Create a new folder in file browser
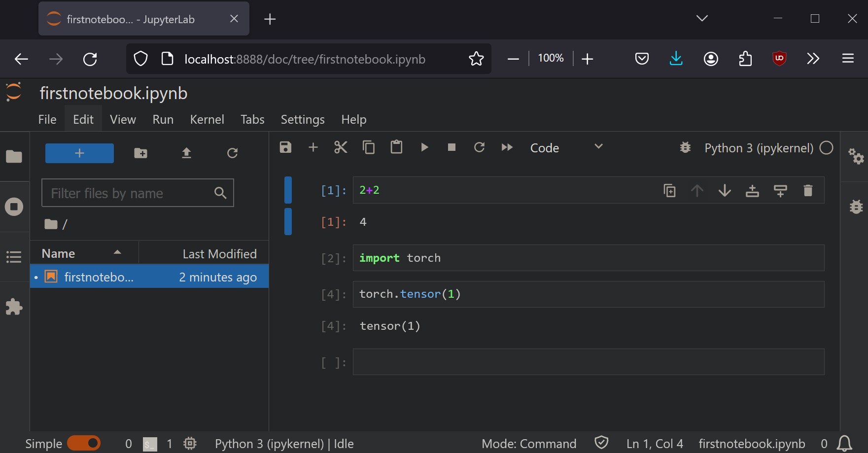The width and height of the screenshot is (868, 453). 140,153
